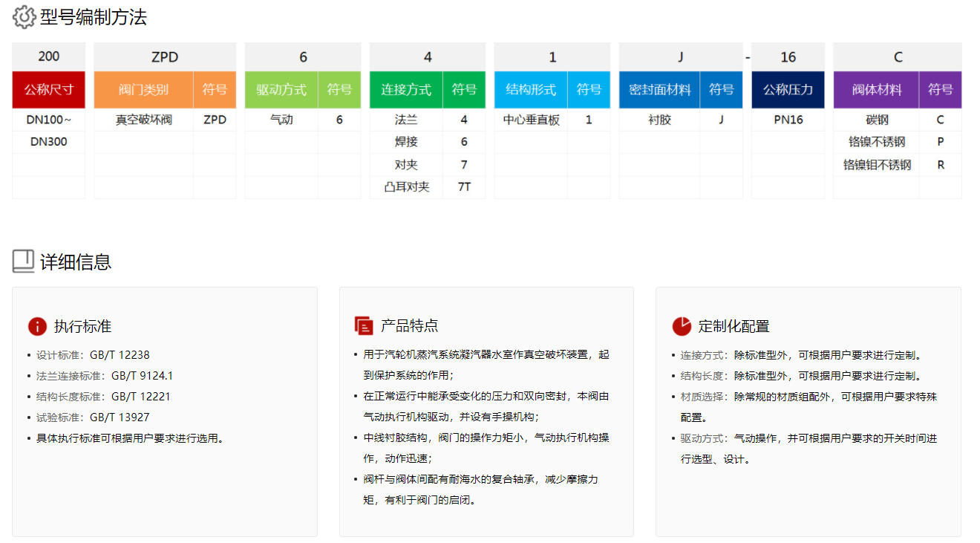The height and width of the screenshot is (543, 980).
Task: Click the light blue 结构形式 header
Action: point(531,90)
